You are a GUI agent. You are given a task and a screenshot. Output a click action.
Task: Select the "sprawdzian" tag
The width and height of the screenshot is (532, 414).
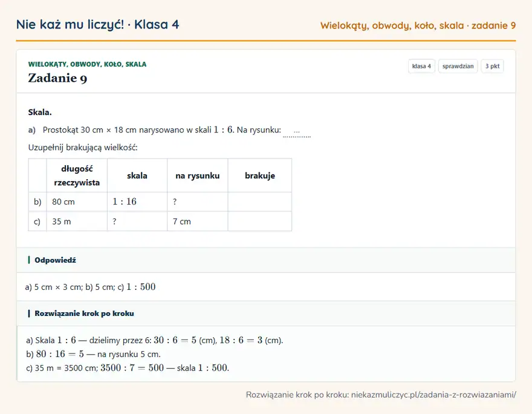[458, 66]
